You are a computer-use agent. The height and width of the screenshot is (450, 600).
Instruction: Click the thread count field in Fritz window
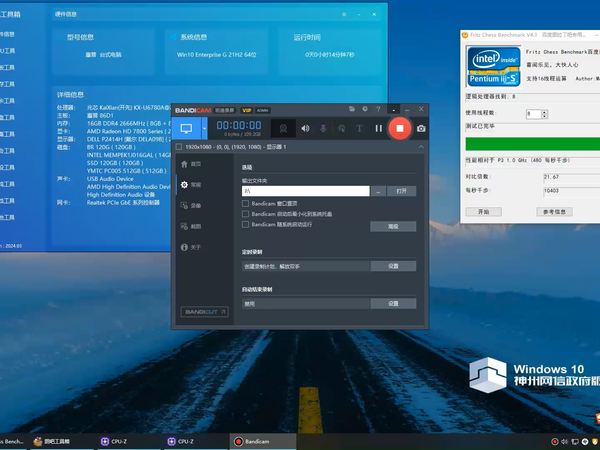click(534, 114)
